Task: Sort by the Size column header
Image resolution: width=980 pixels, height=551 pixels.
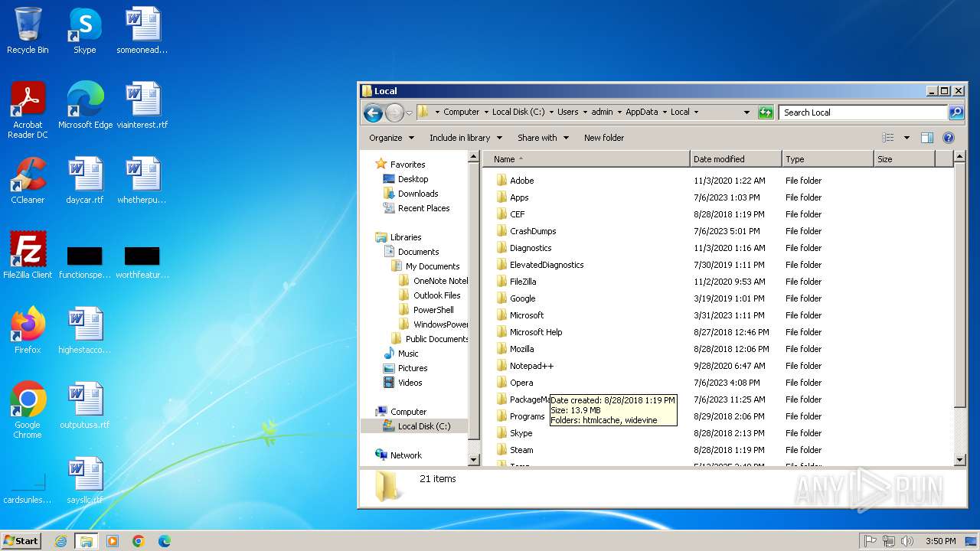Action: pos(904,159)
